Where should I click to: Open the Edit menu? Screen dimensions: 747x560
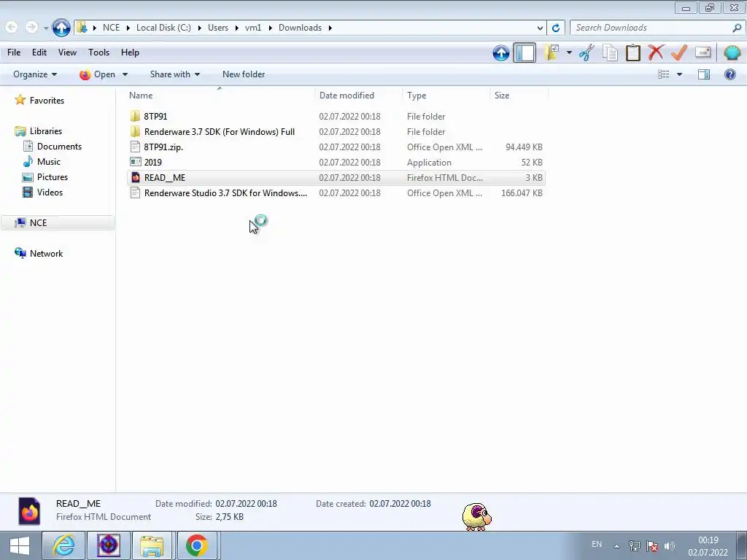[39, 52]
